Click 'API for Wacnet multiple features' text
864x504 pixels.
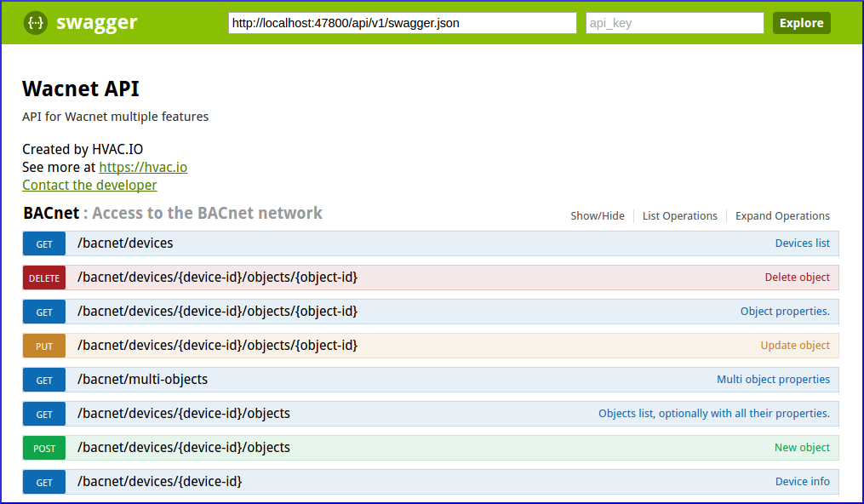point(115,117)
